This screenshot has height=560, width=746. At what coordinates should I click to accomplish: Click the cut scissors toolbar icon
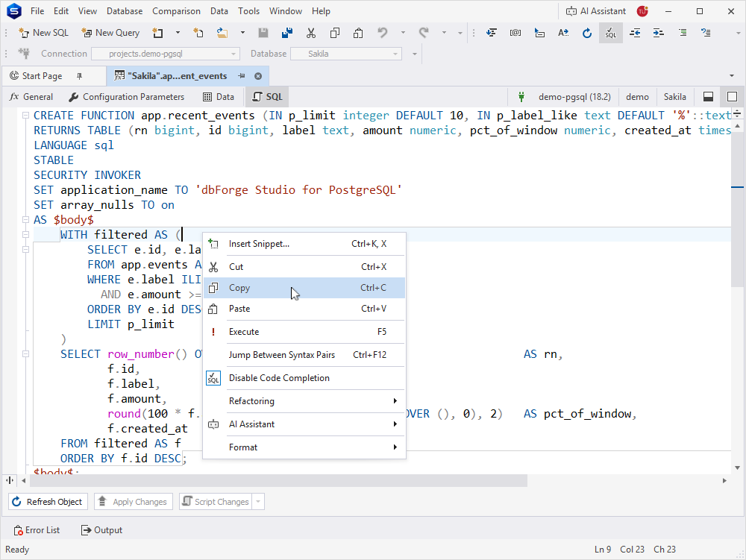coord(310,33)
